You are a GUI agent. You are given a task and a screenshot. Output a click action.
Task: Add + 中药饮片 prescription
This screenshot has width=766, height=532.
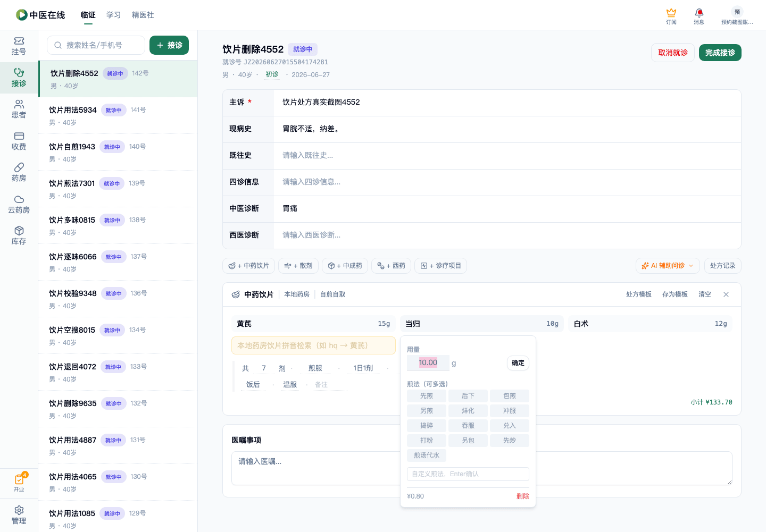click(248, 266)
